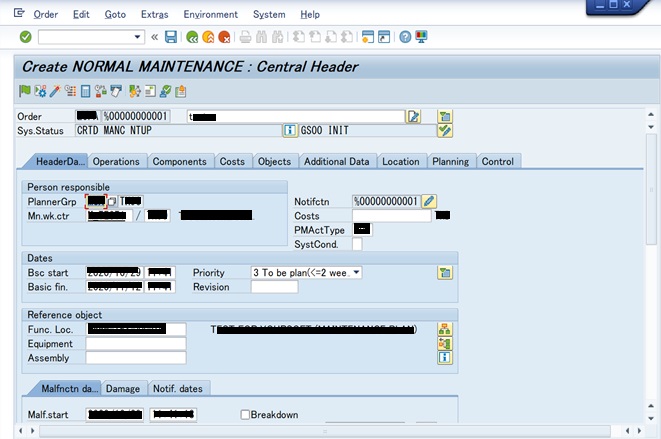Open the Priority dropdown list
Screen dimensions: 661x439
[x=356, y=272]
